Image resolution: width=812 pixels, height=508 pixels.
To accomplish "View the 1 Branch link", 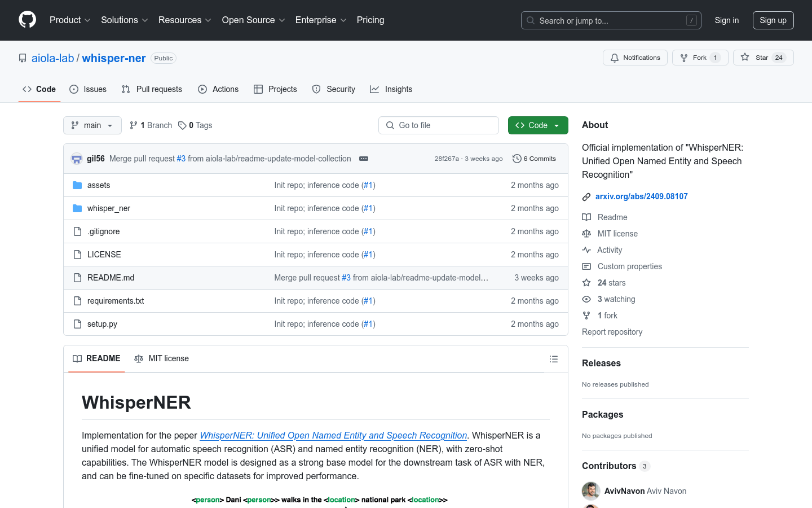I will pyautogui.click(x=151, y=125).
